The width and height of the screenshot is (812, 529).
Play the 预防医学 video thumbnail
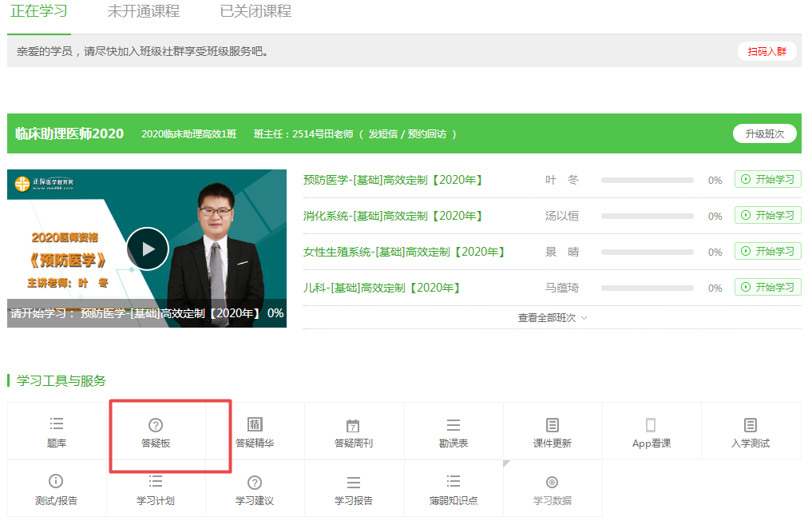(147, 249)
